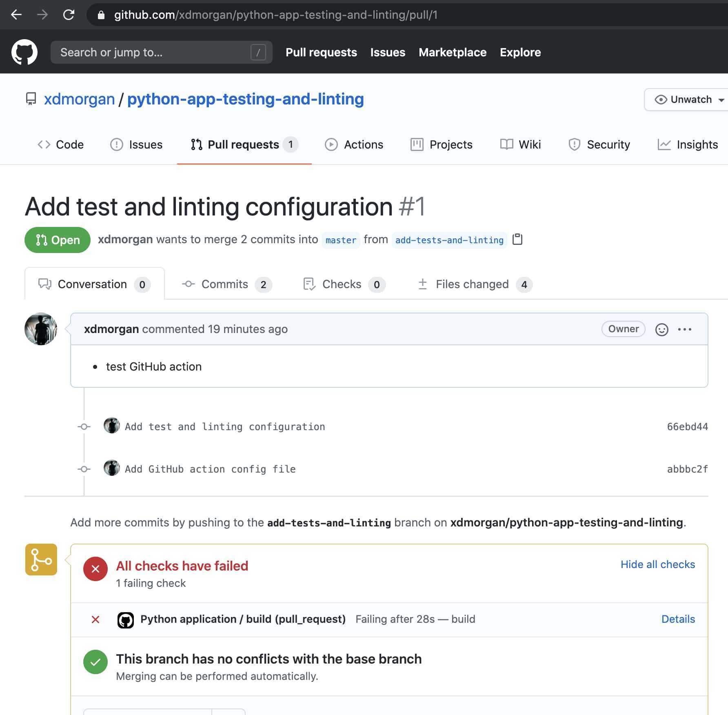Copy branch name using the clipboard icon

point(518,240)
